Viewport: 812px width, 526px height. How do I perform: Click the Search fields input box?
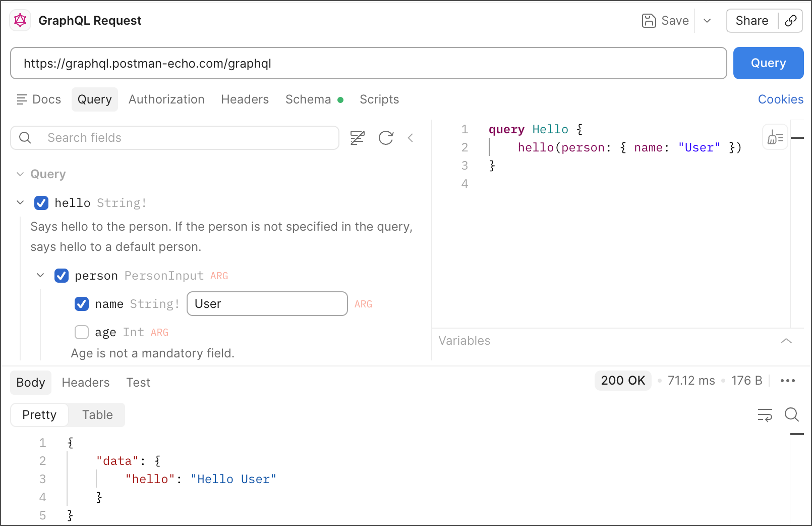[187, 138]
